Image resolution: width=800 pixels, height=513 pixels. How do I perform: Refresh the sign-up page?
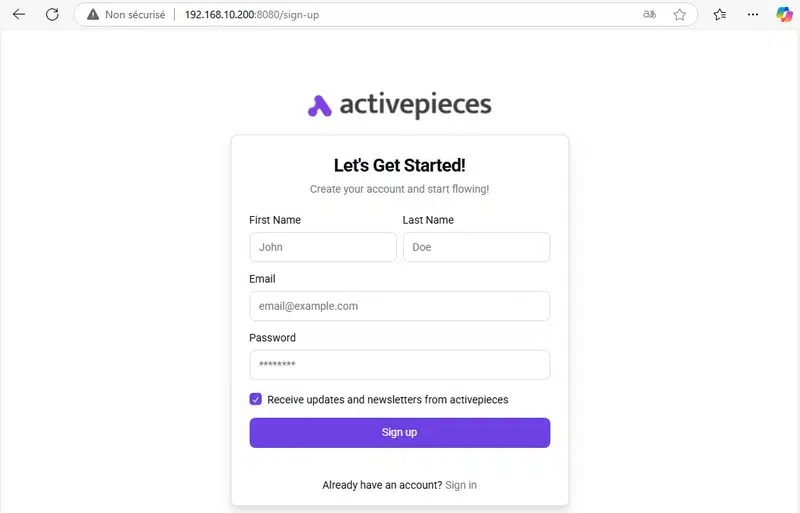(52, 15)
